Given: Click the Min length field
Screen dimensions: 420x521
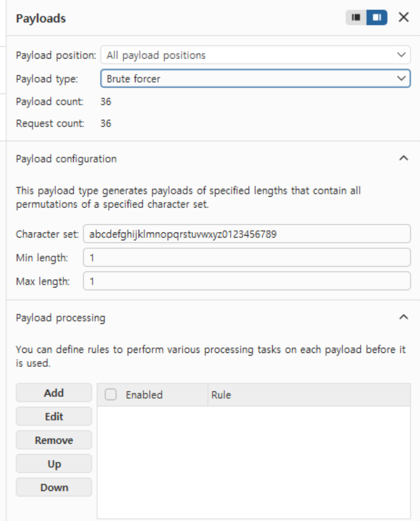Looking at the screenshot, I should pyautogui.click(x=247, y=257).
